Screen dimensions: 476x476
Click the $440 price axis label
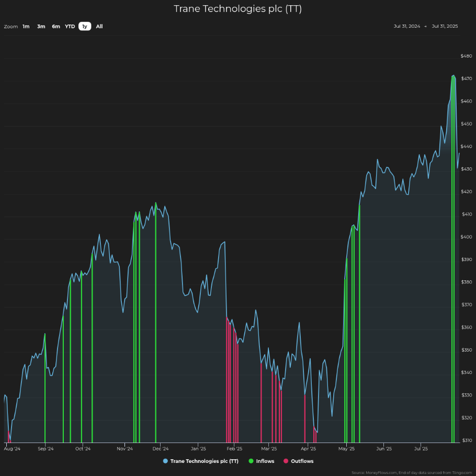(466, 146)
